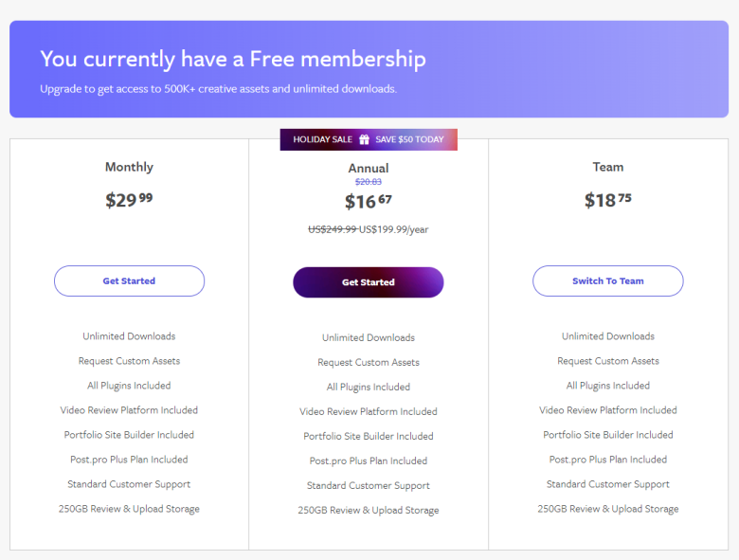
Task: Click Get Started under Monthly plan
Action: pyautogui.click(x=129, y=280)
